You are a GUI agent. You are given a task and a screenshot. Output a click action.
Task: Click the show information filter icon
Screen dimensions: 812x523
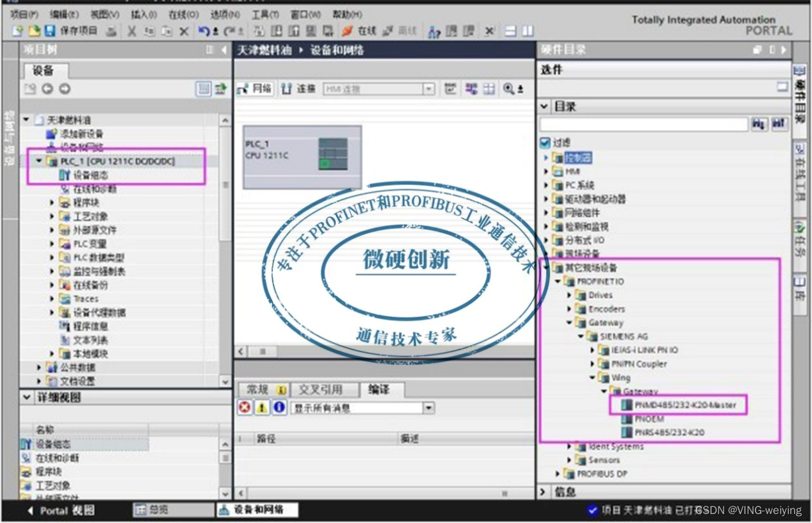point(279,408)
